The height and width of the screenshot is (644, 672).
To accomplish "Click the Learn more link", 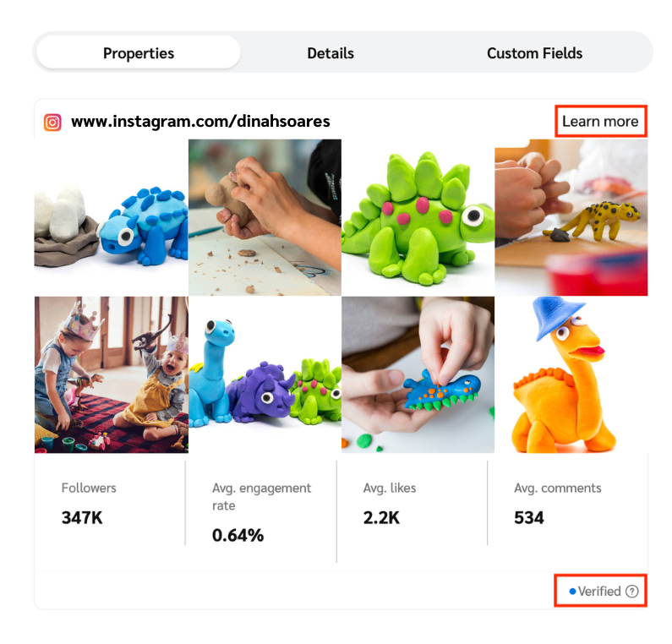I will point(600,122).
